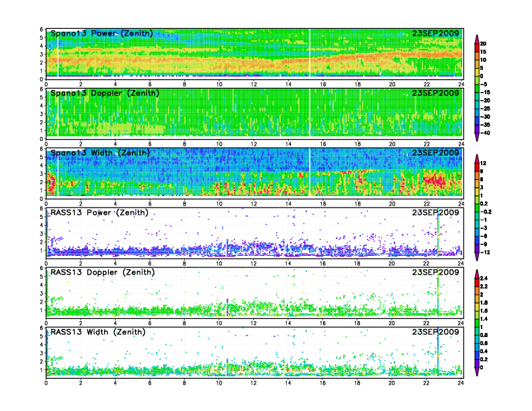The width and height of the screenshot is (532, 411).
Task: Click the 'Spano13 Power (Zenith)' panel title
Action: point(101,34)
